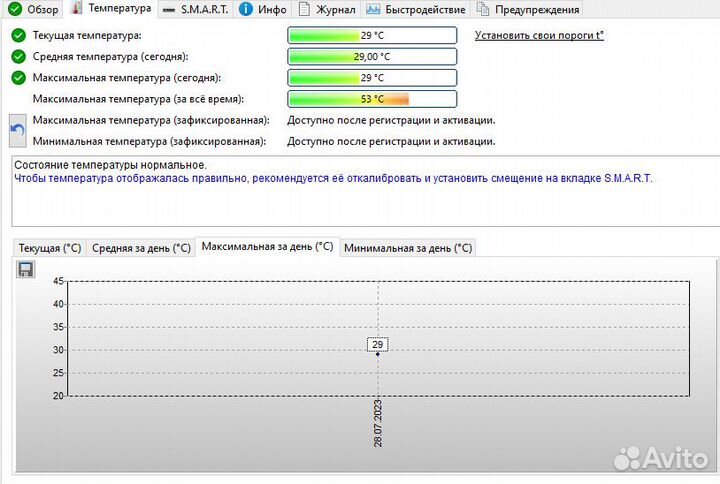Screen dimensions: 720x484
Task: Click the 20 axis value on chart
Action: tap(58, 395)
